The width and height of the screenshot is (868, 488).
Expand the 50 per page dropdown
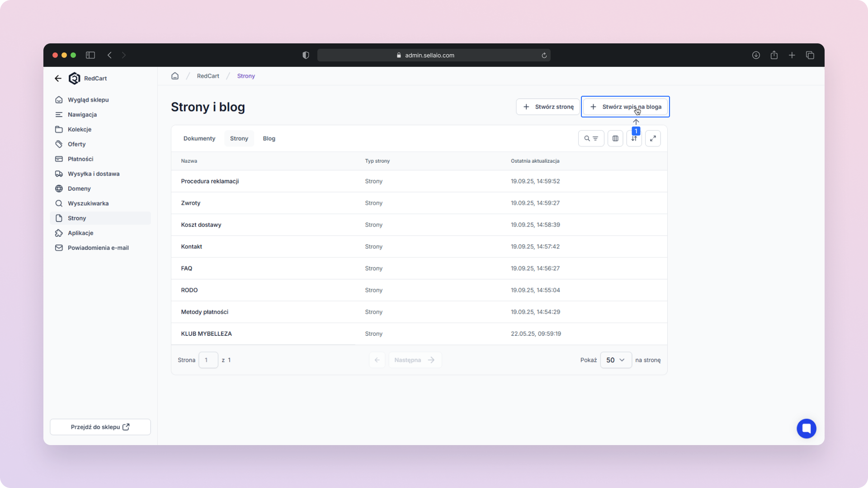point(616,360)
